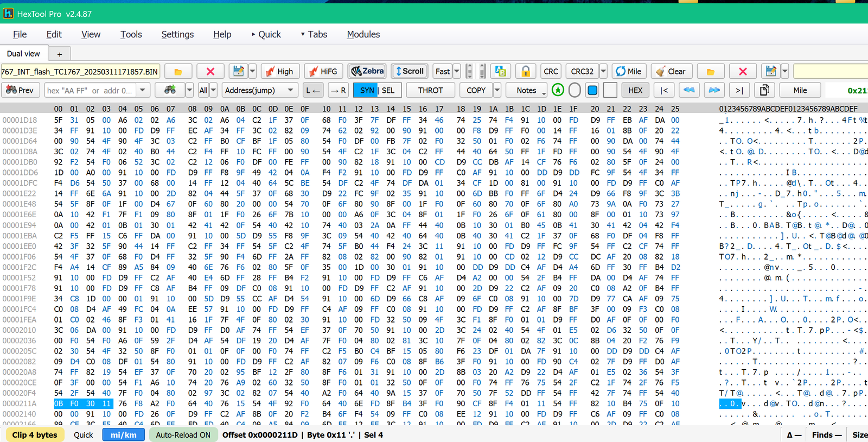The image size is (868, 442).
Task: Toggle Scroll sync button
Action: click(410, 71)
